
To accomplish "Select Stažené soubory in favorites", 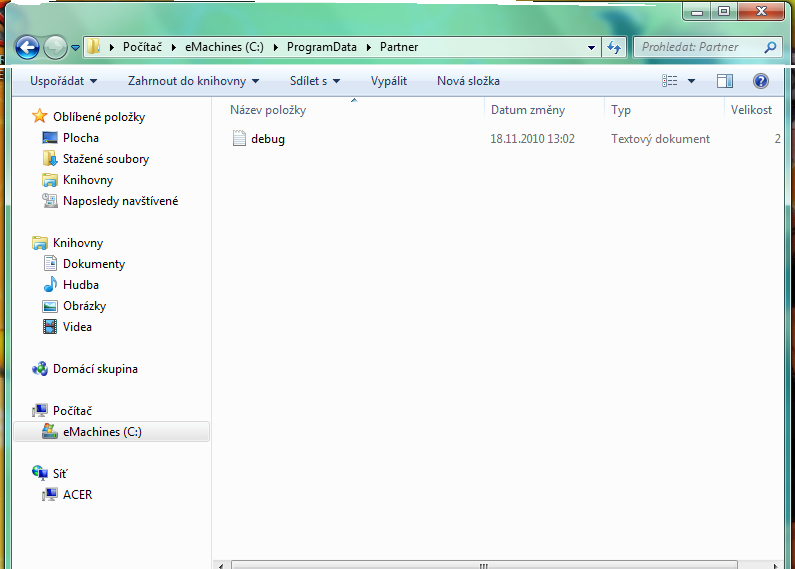I will click(x=106, y=159).
